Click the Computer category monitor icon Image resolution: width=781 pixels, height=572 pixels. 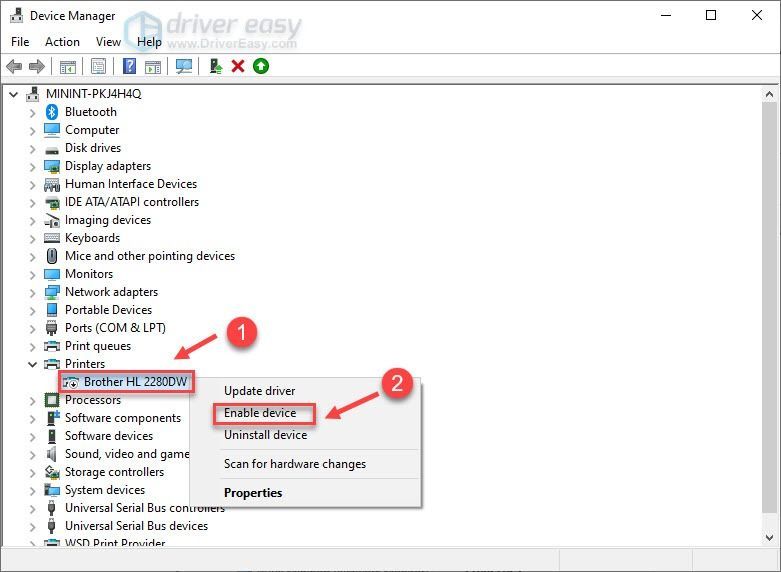tap(52, 130)
